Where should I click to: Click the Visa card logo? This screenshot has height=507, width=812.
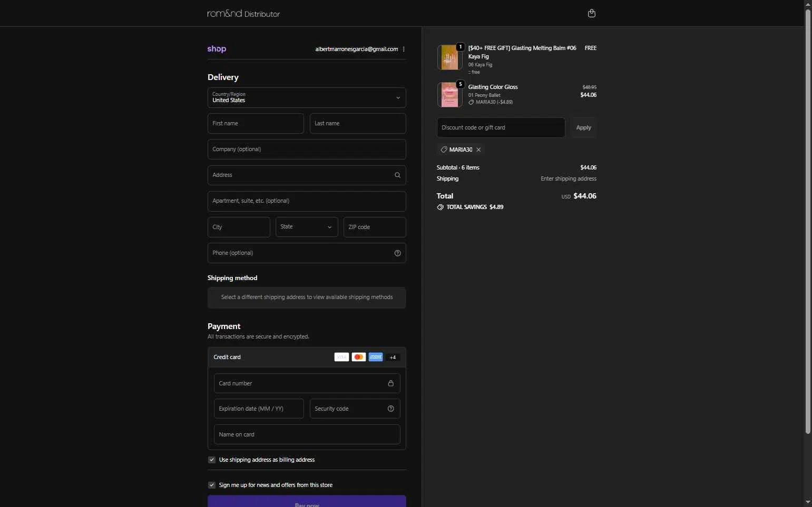341,357
